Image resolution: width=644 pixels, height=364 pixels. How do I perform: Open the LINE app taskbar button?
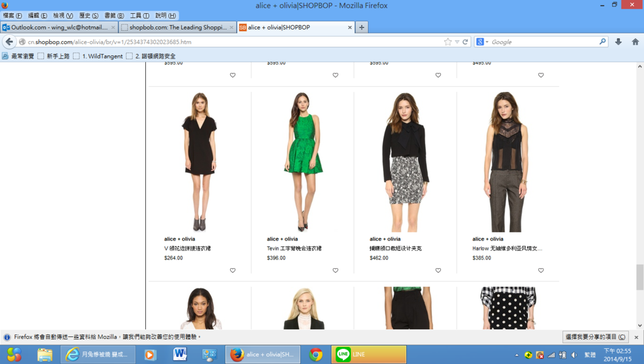(x=369, y=355)
